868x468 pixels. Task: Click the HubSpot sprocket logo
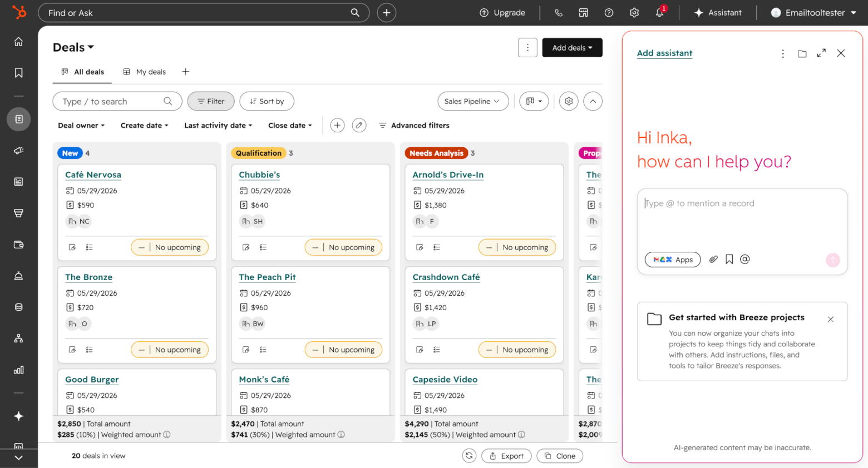(19, 12)
